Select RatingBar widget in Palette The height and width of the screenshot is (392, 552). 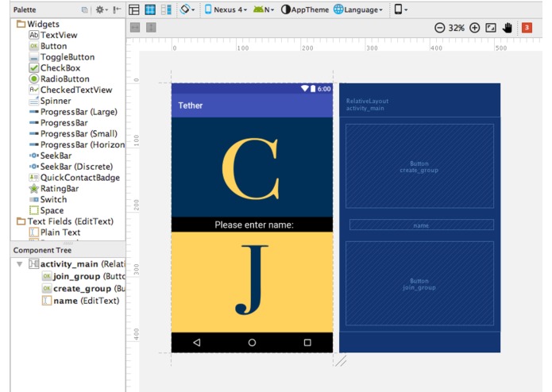(x=54, y=188)
